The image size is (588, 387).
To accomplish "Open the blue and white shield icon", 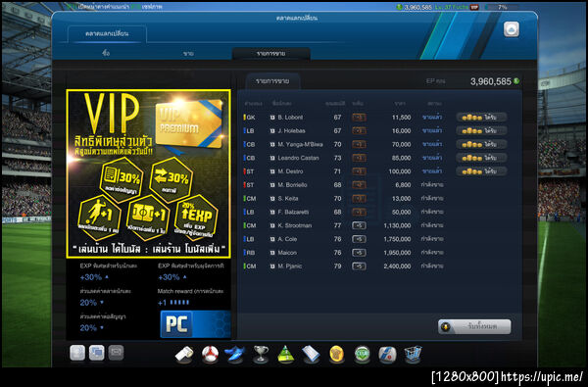I will coord(387,354).
